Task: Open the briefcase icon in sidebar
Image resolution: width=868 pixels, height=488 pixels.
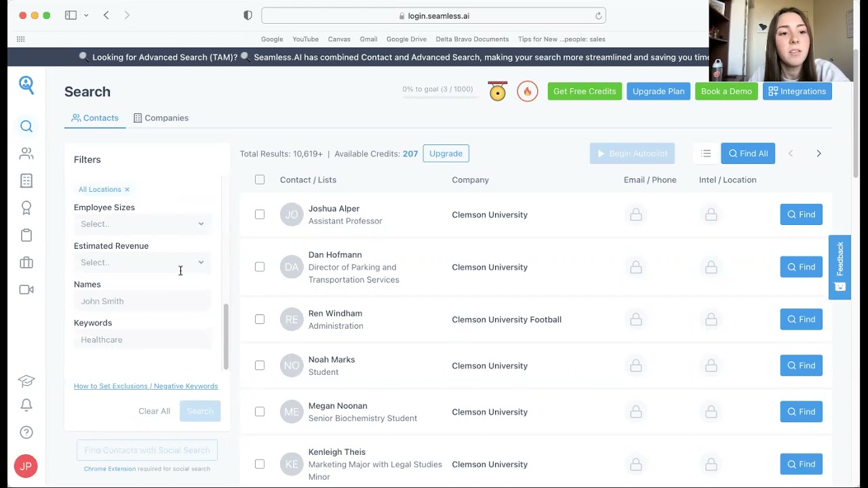Action: tap(26, 262)
